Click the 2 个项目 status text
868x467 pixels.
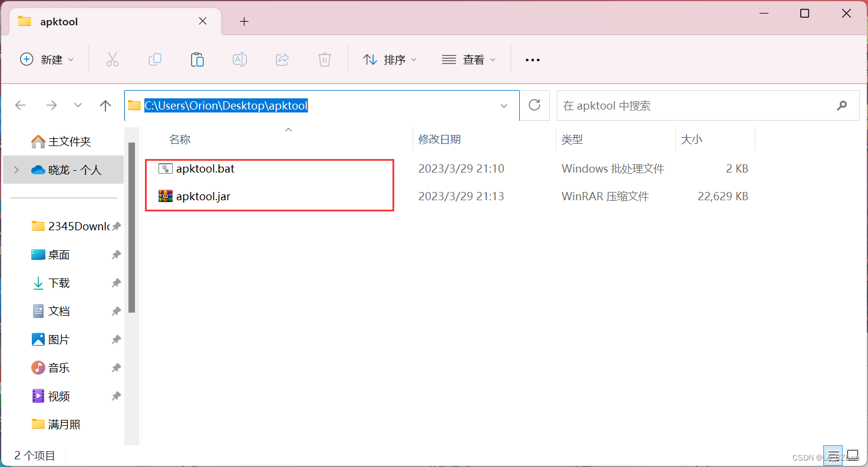click(35, 455)
